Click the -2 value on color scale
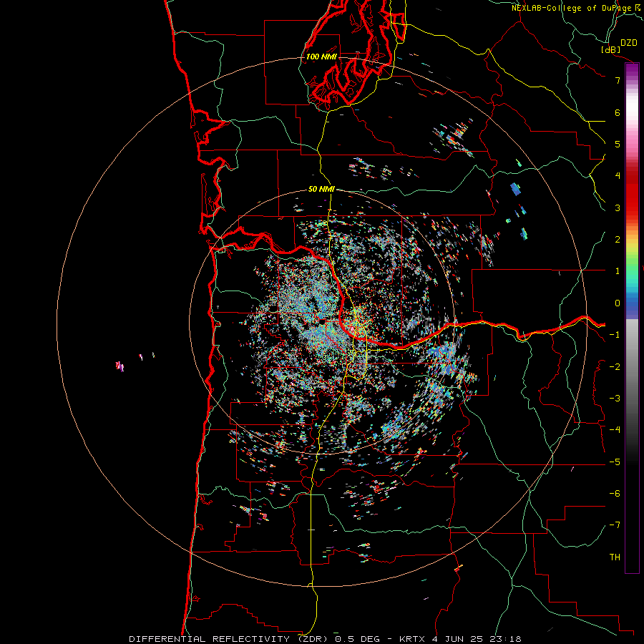 tap(615, 367)
